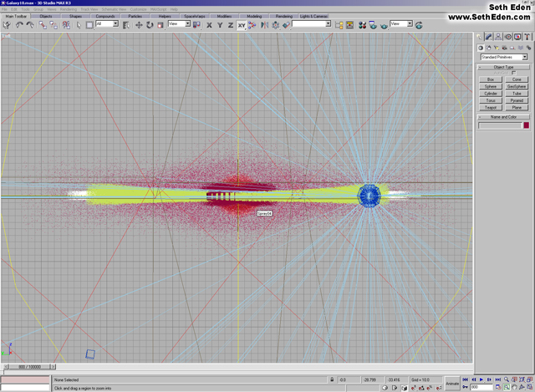This screenshot has width=535, height=392.
Task: Collapse the Object Type rollout
Action: pyautogui.click(x=502, y=67)
